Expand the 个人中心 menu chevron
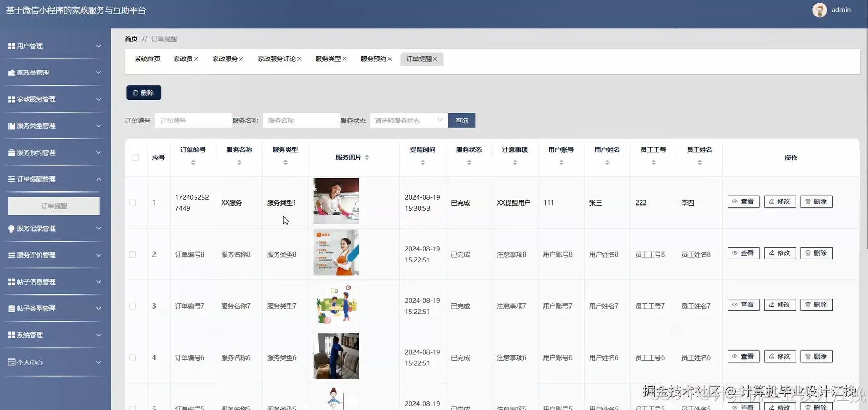Screen dimensions: 868x410 [99, 362]
